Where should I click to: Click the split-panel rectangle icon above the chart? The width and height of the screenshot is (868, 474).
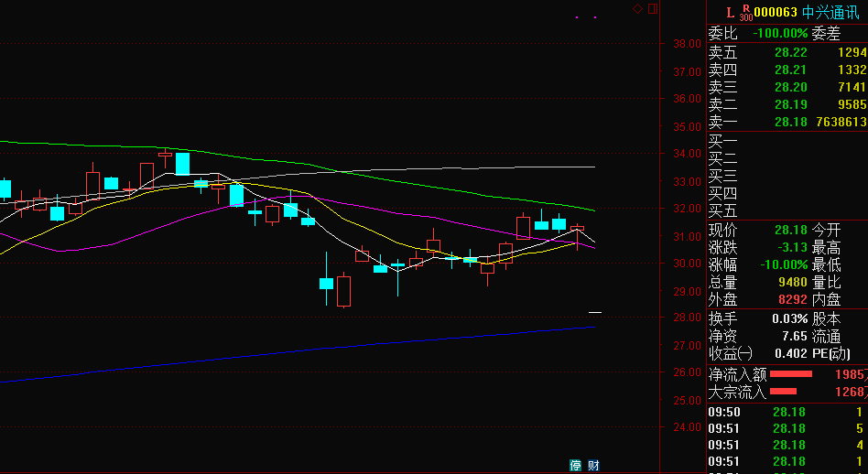[653, 8]
